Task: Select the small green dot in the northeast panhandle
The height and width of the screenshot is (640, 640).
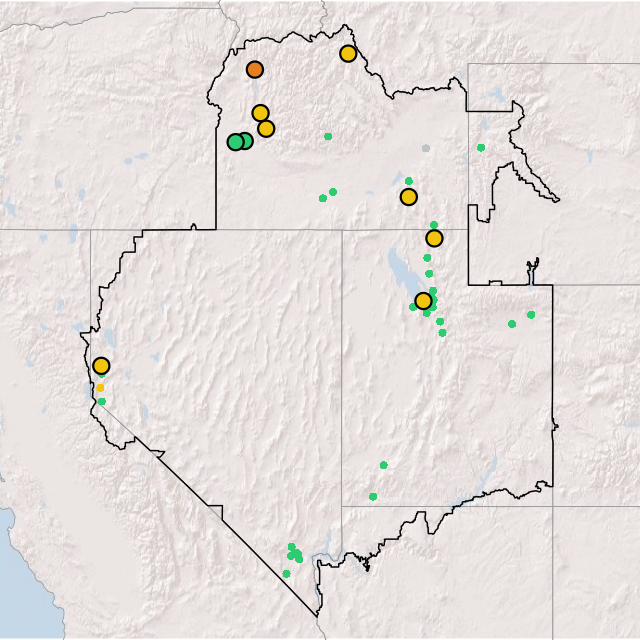Action: 481,148
